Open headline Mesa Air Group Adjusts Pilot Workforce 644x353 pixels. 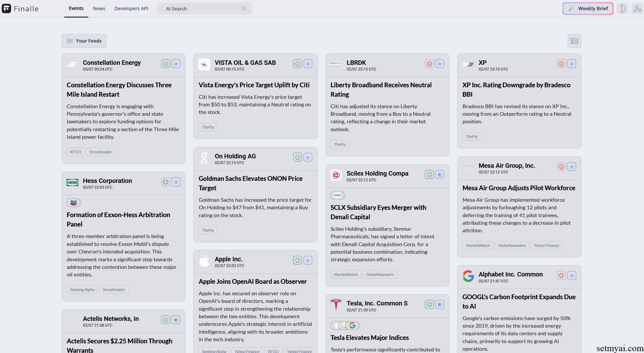tap(519, 188)
